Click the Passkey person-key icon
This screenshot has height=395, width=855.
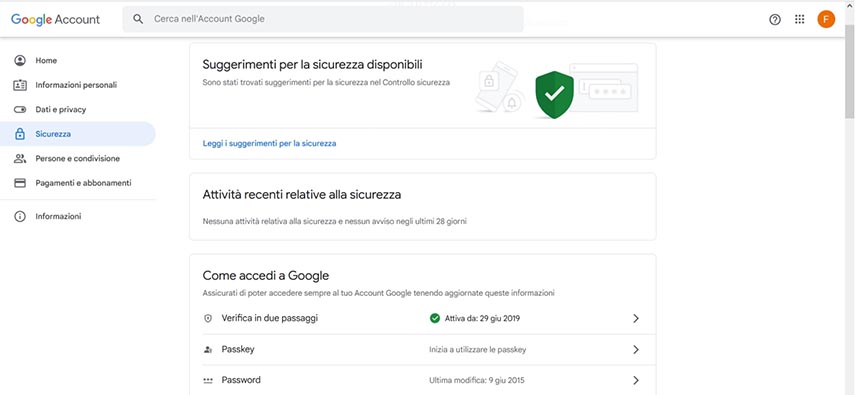[x=208, y=350]
